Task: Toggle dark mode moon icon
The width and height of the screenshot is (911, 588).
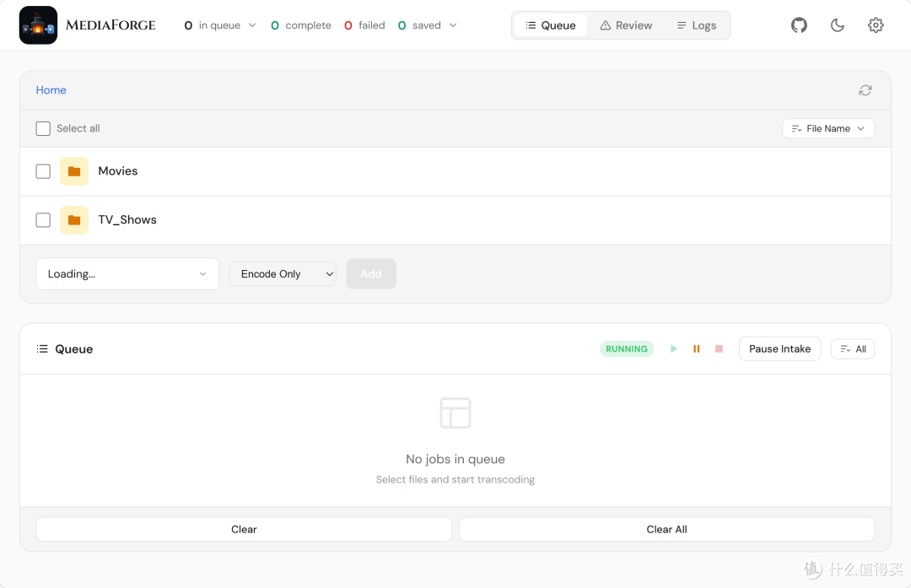Action: (838, 25)
